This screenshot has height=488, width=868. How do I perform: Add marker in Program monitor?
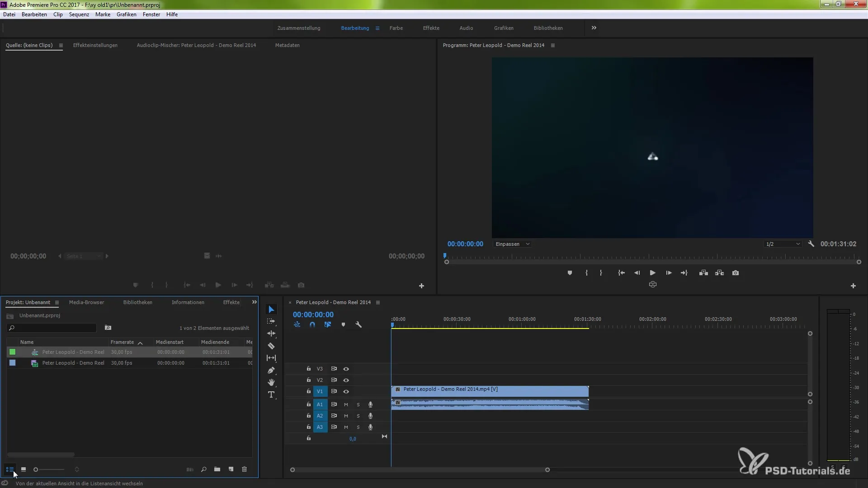(x=570, y=273)
